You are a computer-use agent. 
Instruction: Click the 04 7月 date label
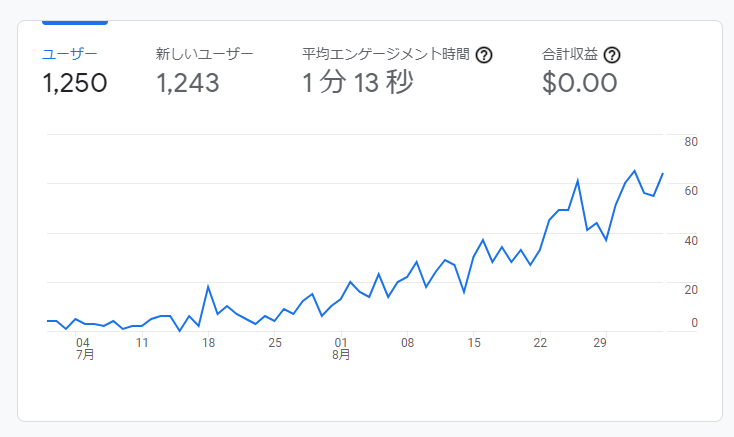[84, 347]
